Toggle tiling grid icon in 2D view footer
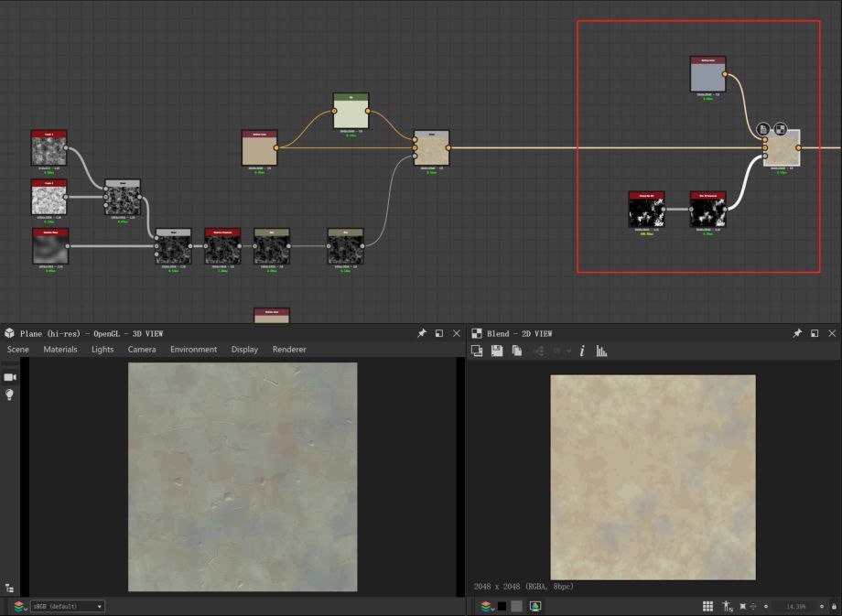842x616 pixels. click(x=707, y=606)
